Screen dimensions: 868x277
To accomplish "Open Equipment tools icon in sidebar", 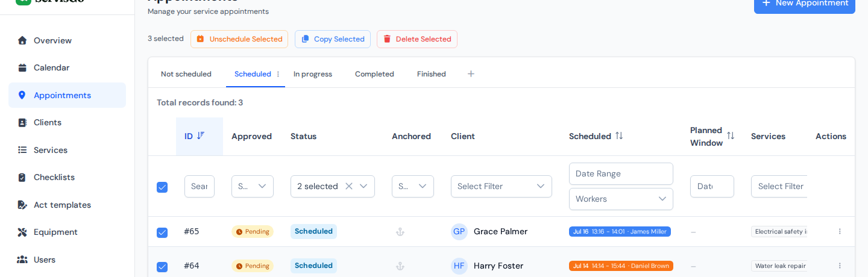I will point(22,232).
